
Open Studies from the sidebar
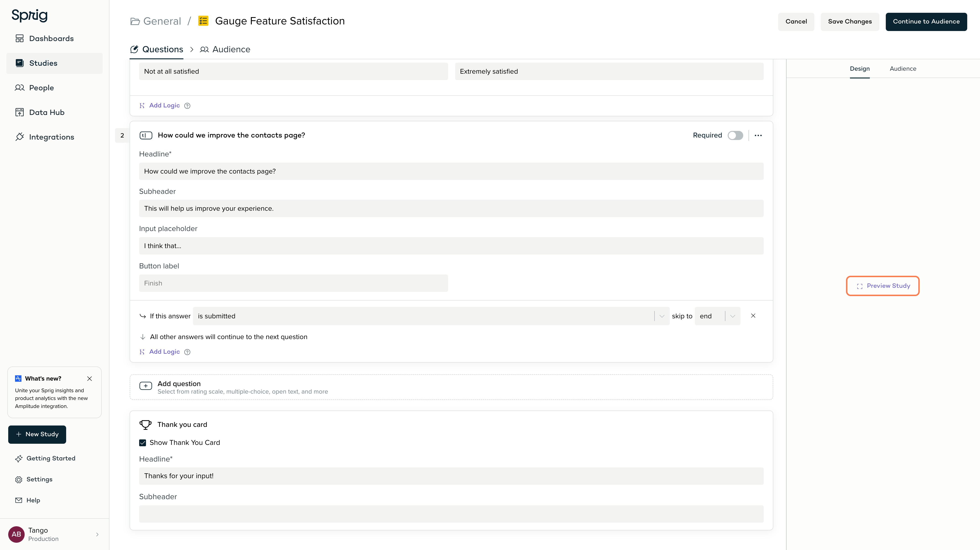(x=54, y=63)
